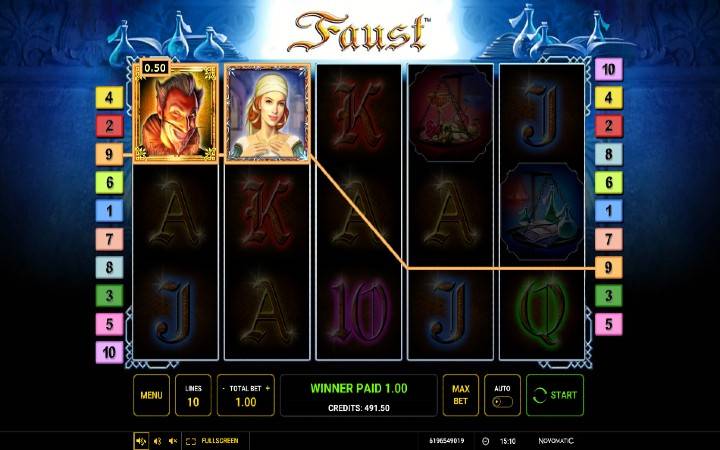This screenshot has height=450, width=720.
Task: Select left payline marker 9
Action: pos(109,154)
